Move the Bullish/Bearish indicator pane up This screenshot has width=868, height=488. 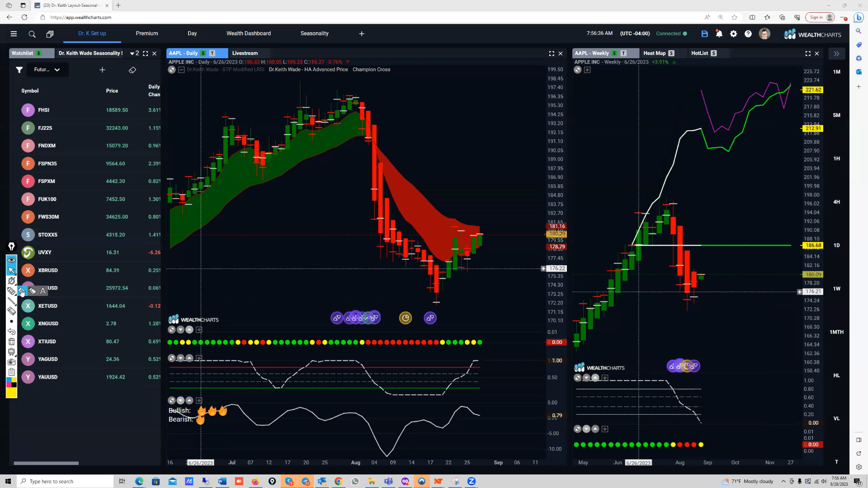coord(189,400)
